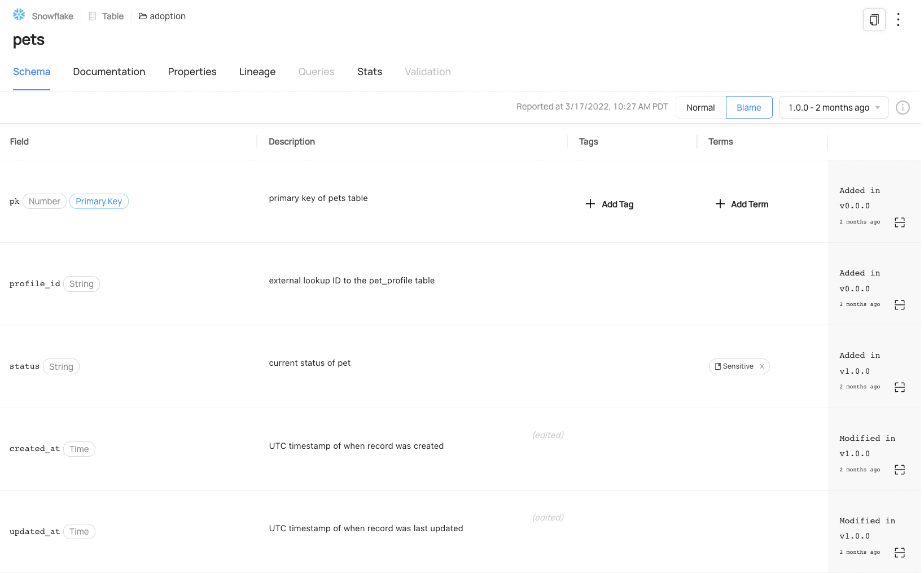Click the copy URN icon at top right
The width and height of the screenshot is (924, 573).
[x=874, y=20]
